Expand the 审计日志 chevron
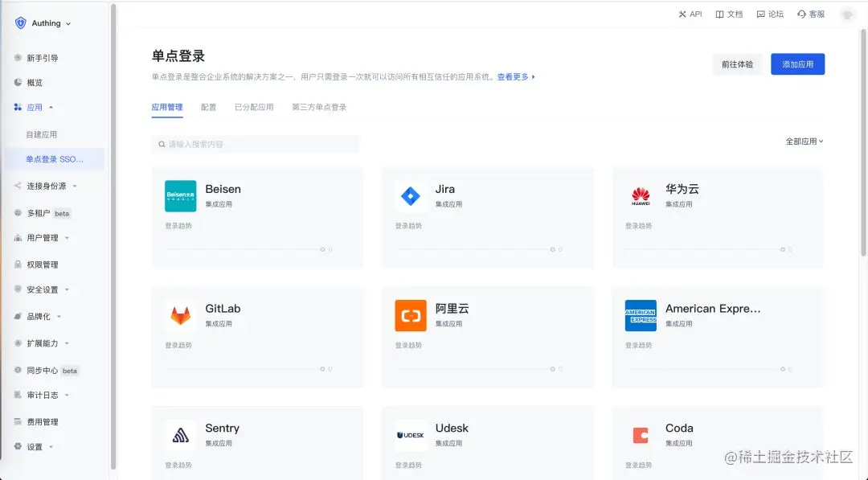 (67, 396)
